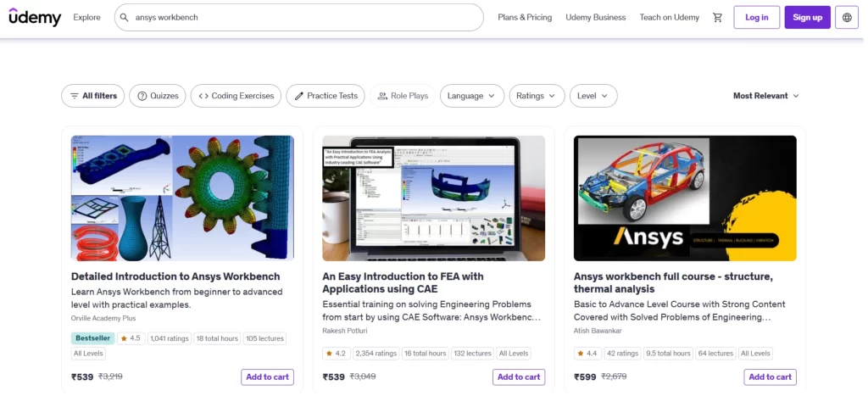Click the 16 total hours tag

coord(426,354)
